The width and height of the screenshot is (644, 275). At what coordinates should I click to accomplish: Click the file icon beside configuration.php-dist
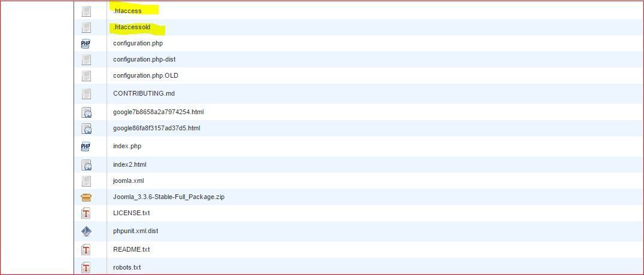[x=86, y=60]
